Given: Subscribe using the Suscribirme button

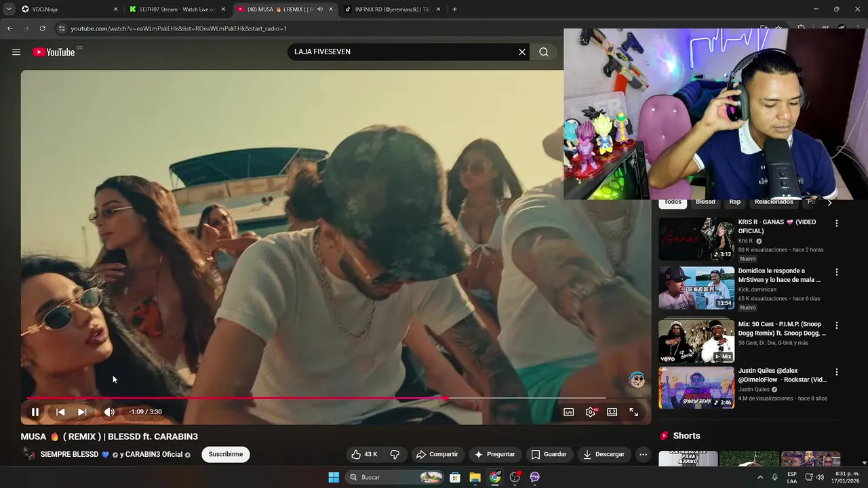Looking at the screenshot, I should tap(226, 454).
